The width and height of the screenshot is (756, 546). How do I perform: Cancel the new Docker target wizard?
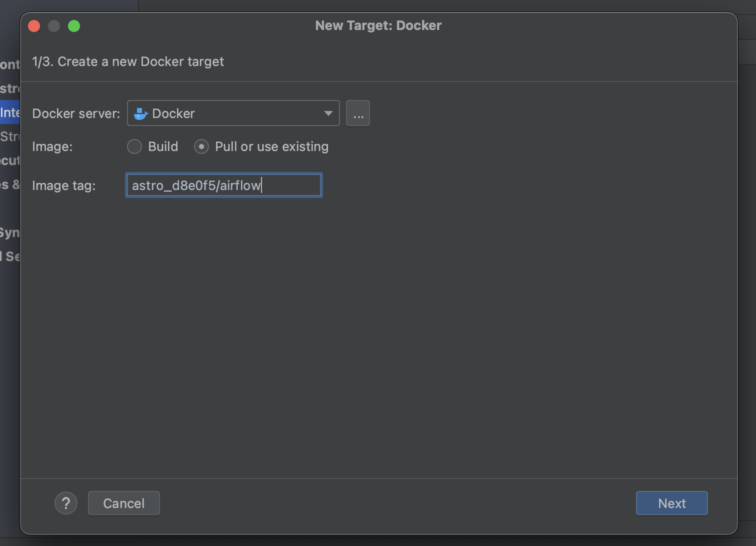tap(123, 503)
